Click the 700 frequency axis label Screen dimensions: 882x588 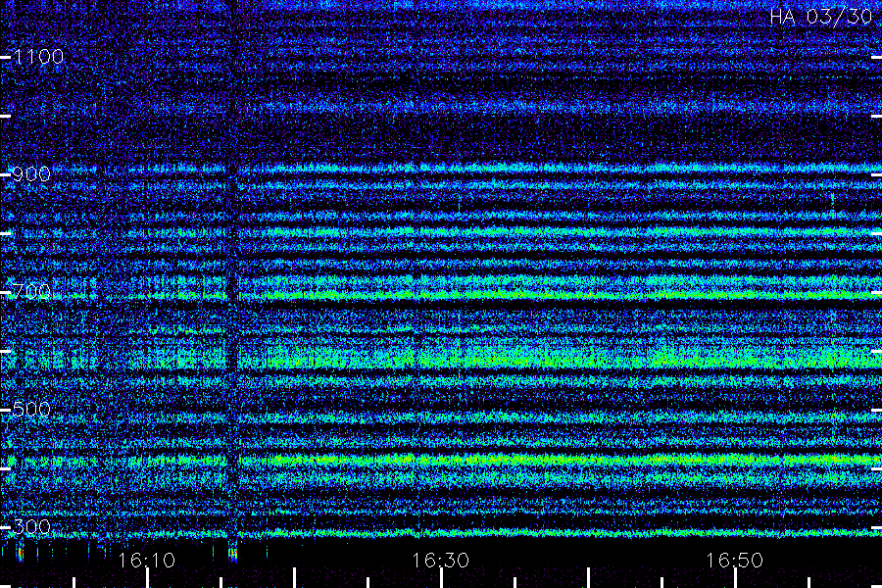(31, 291)
